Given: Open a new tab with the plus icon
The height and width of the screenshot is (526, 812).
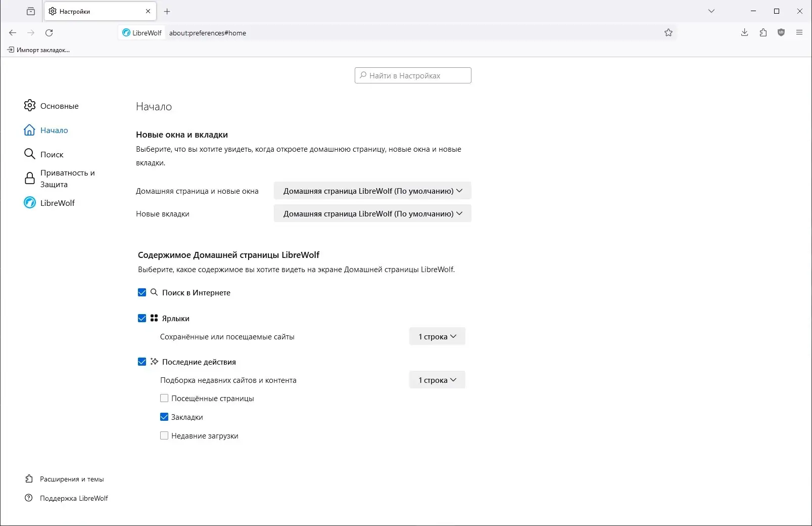Looking at the screenshot, I should tap(167, 11).
